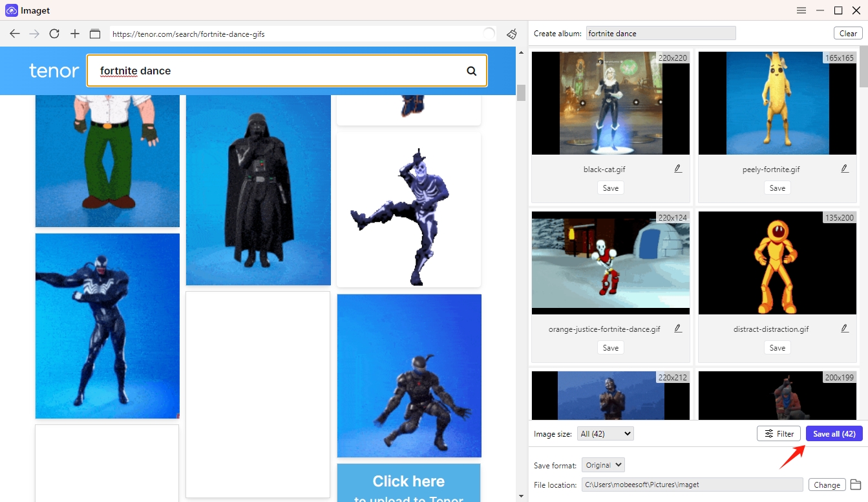Click the File location path field
Screen dimensions: 868x502
692,485
